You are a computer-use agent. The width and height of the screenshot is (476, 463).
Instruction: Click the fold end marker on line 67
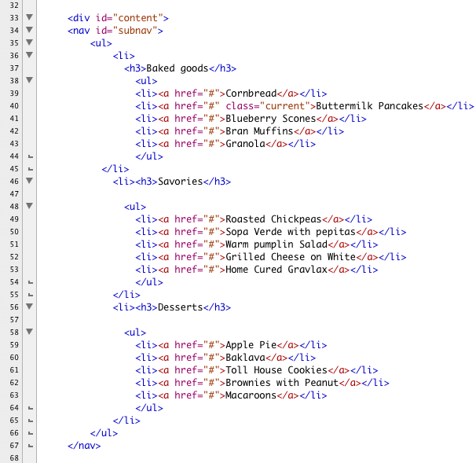coord(29,446)
